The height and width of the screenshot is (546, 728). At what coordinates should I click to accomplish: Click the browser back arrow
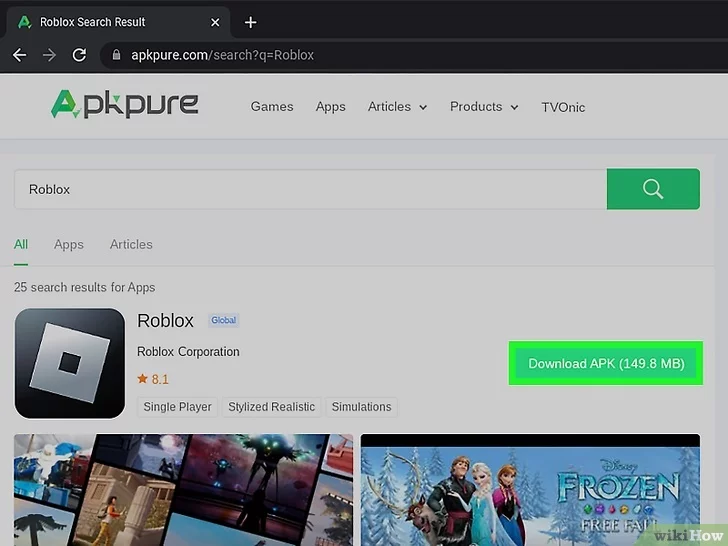[x=20, y=55]
